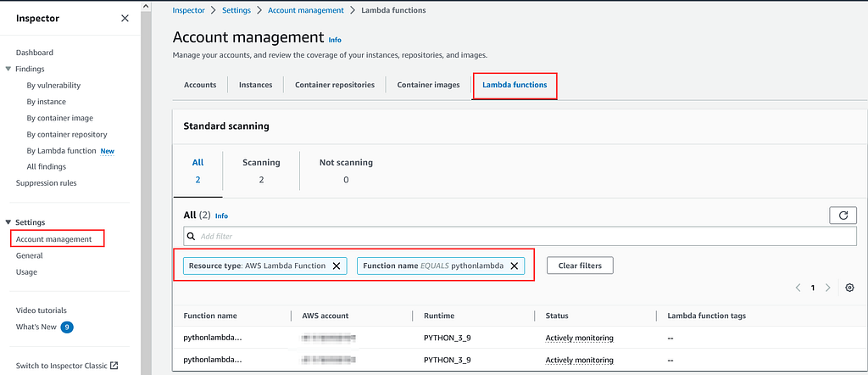This screenshot has width=868, height=375.
Task: Sort by Status column header
Action: (557, 316)
